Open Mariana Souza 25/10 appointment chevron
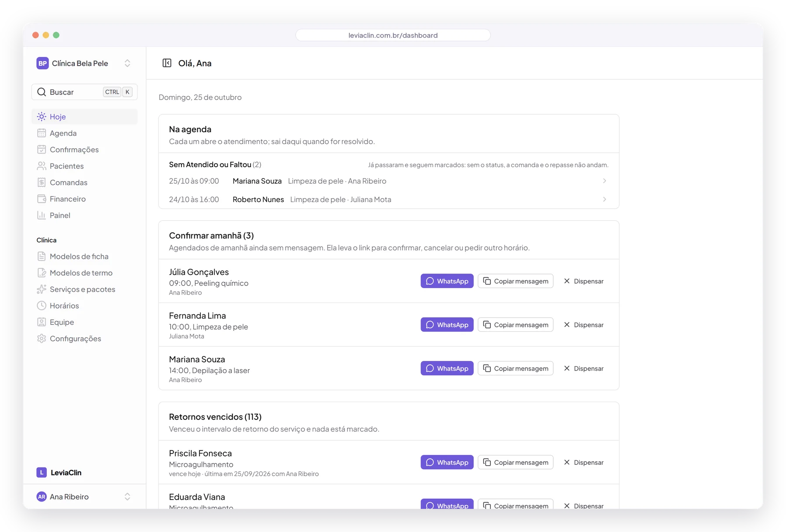Screen dimensions: 786x532 604,181
